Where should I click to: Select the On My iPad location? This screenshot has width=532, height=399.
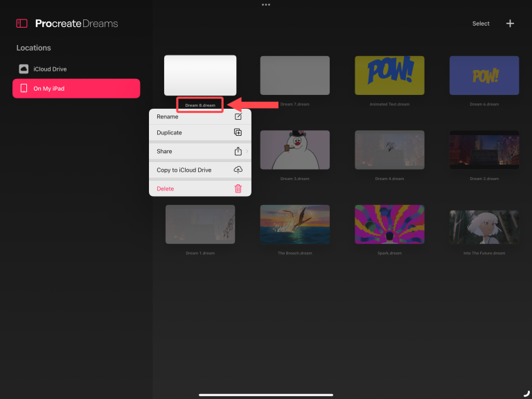tap(76, 89)
